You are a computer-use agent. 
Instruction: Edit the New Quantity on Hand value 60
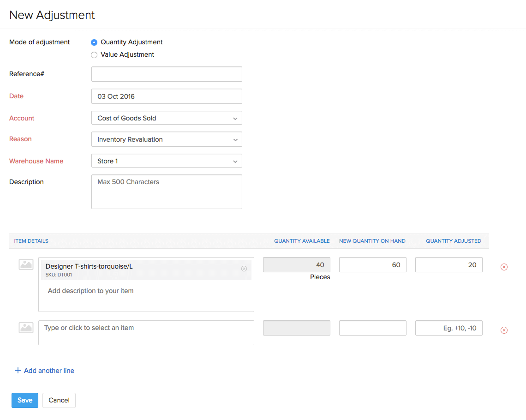tap(372, 265)
